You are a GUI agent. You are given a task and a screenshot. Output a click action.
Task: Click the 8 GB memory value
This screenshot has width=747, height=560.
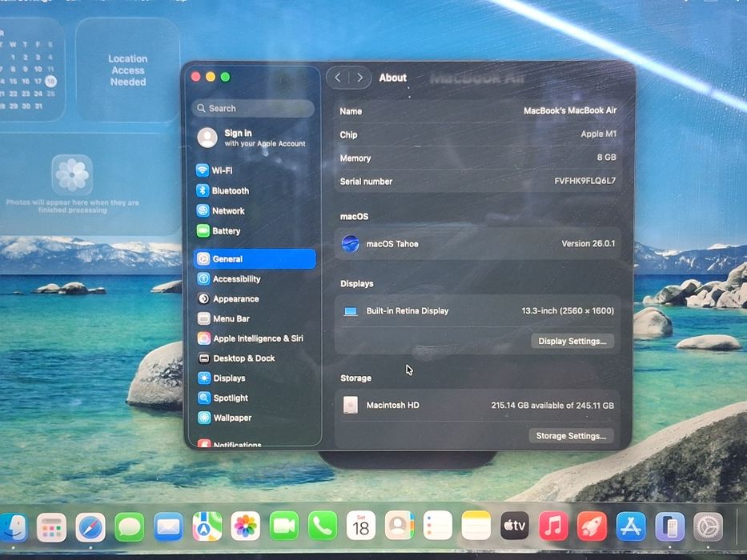pos(606,157)
